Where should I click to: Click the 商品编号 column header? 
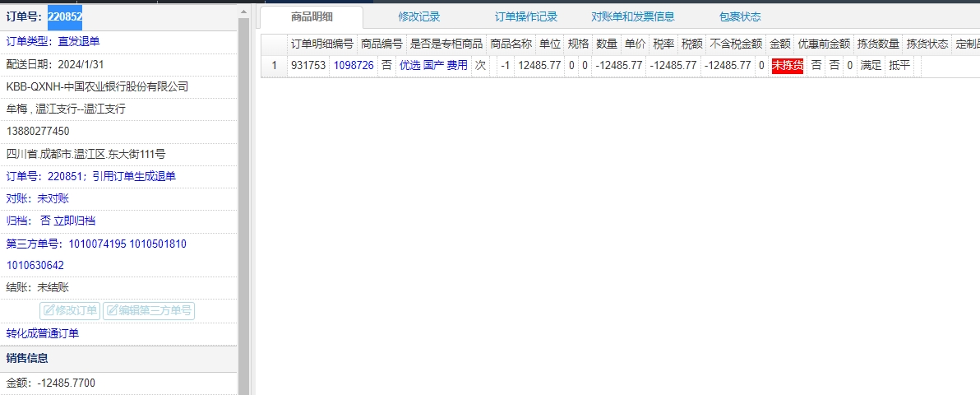click(x=381, y=44)
